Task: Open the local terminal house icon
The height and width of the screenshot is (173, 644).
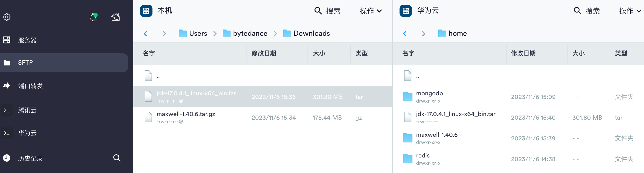Action: click(x=116, y=17)
